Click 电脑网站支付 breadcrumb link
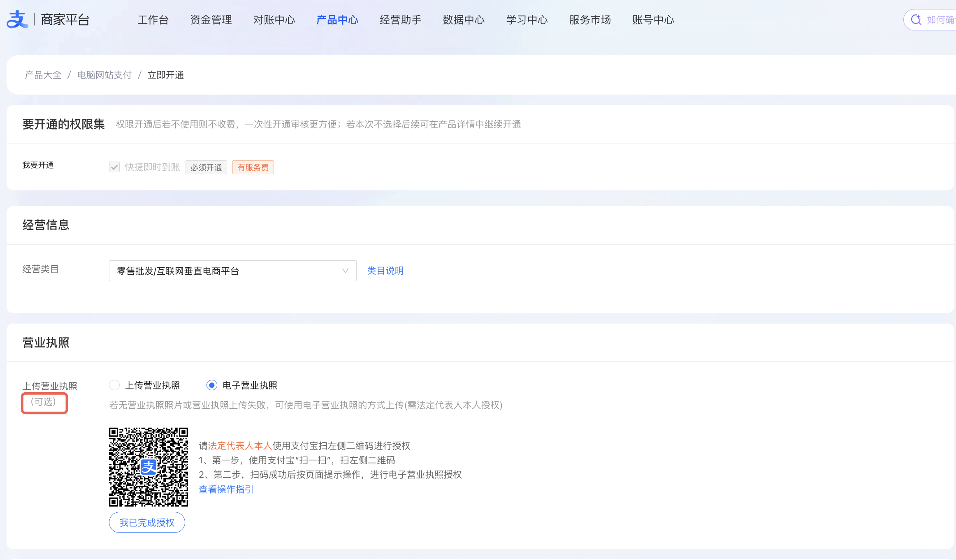This screenshot has height=560, width=956. click(104, 75)
